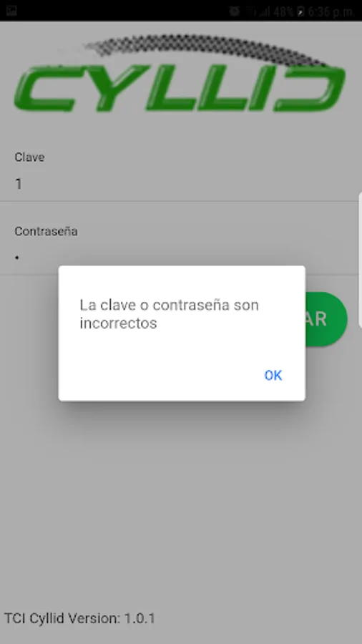Focus the Contraseña password field
Image resolution: width=362 pixels, height=644 pixels.
click(x=180, y=258)
